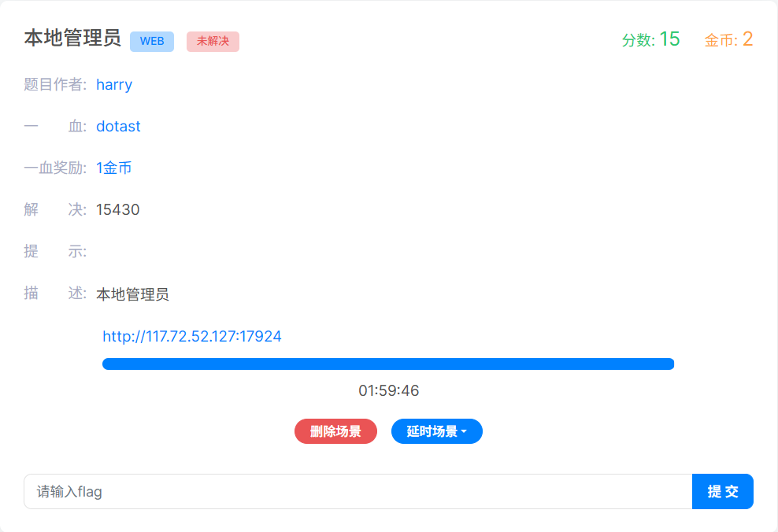Screen dimensions: 778x532
Task: Click the 1金币 first blood reward
Action: [113, 168]
